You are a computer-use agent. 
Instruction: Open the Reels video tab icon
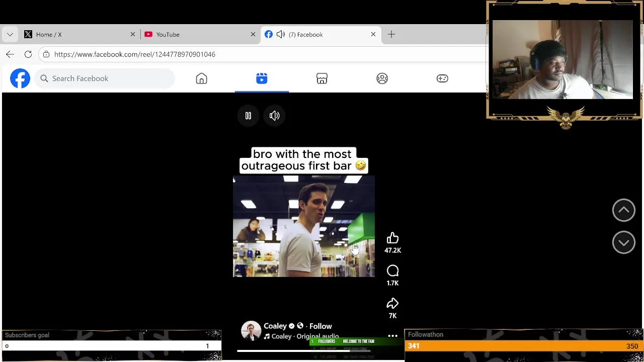click(x=262, y=78)
